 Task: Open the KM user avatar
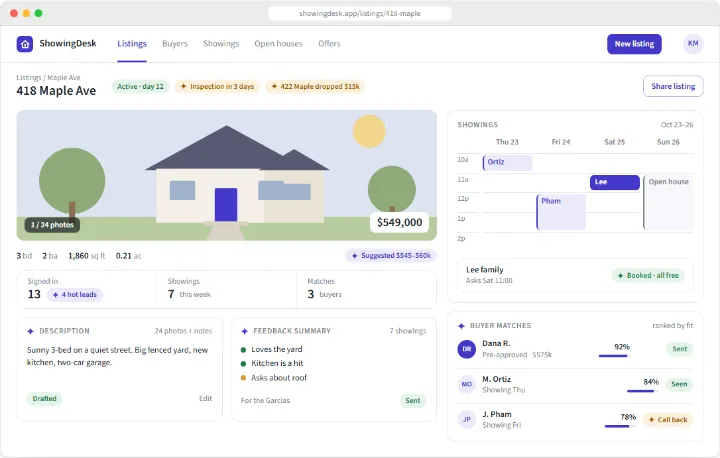(x=693, y=44)
